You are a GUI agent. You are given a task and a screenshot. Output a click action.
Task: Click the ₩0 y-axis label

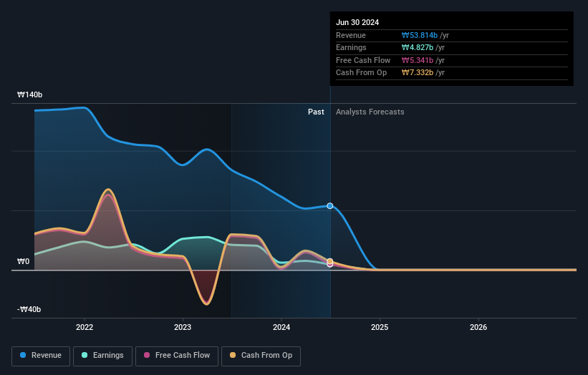(x=23, y=261)
